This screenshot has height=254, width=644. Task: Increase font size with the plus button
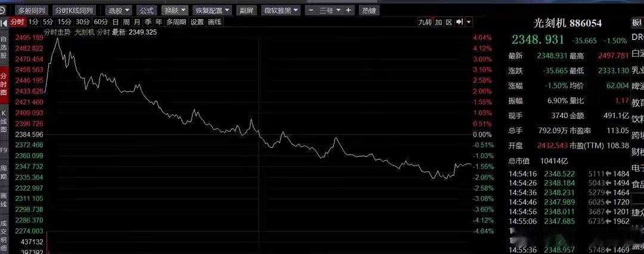point(348,10)
